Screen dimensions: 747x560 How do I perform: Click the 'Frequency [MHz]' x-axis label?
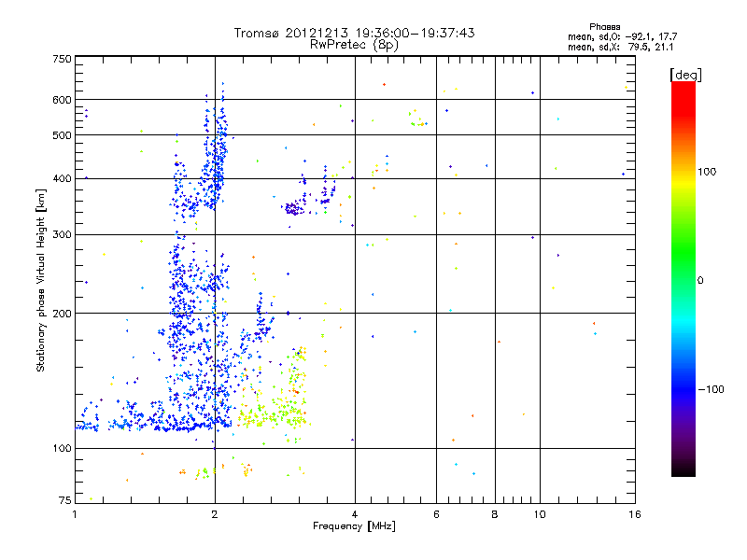[354, 526]
